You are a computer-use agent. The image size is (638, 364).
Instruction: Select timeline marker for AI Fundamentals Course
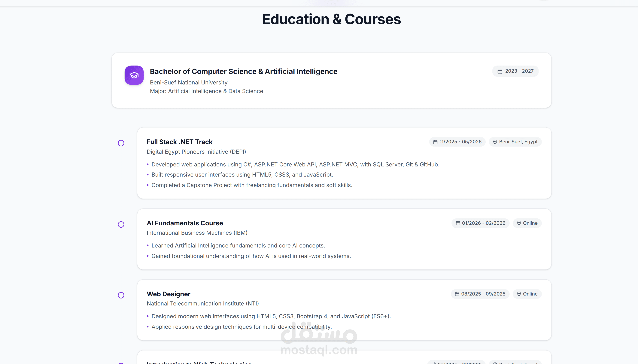click(121, 224)
